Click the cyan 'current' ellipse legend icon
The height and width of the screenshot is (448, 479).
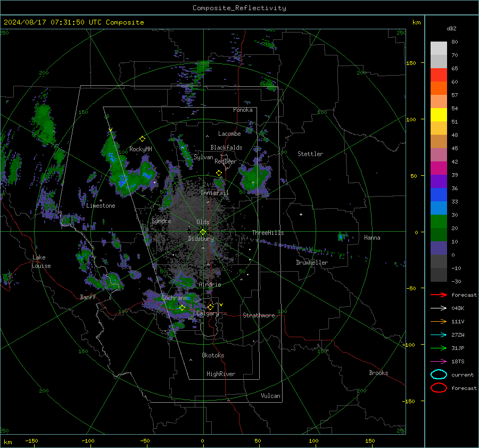pos(439,374)
